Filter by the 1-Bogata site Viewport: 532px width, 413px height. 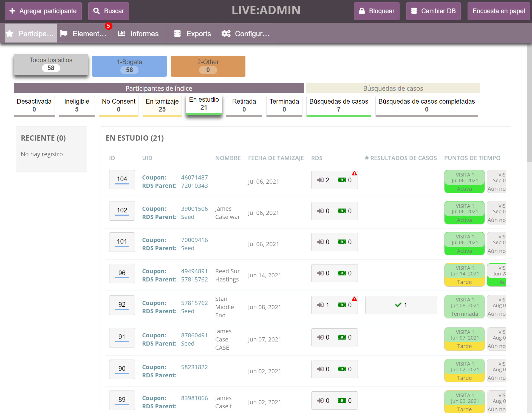coord(129,66)
